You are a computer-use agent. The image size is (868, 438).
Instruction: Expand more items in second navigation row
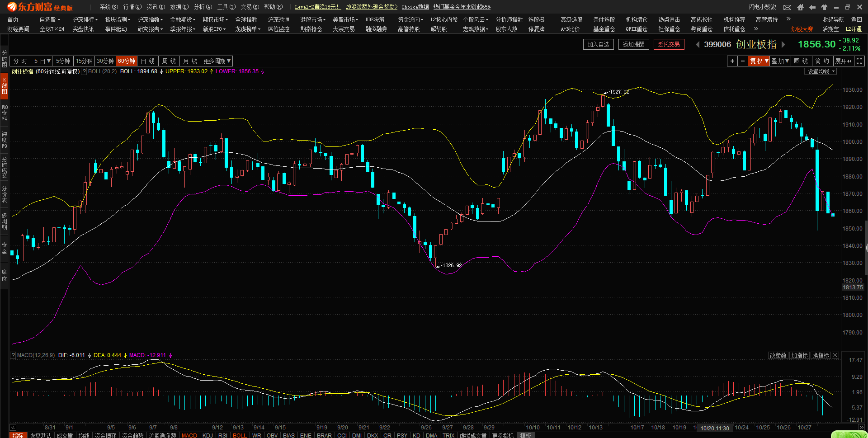click(x=756, y=28)
